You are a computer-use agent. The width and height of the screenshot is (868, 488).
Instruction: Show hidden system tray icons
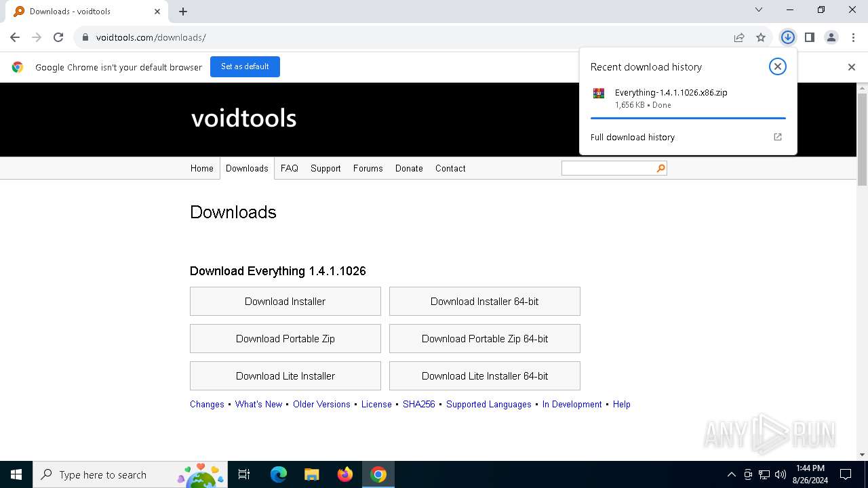coord(731,474)
